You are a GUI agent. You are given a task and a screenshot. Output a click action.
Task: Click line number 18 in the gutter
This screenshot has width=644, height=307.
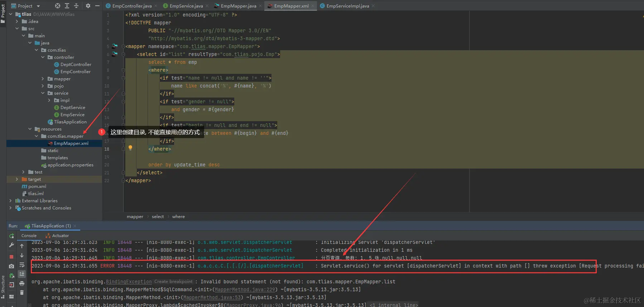pyautogui.click(x=107, y=149)
